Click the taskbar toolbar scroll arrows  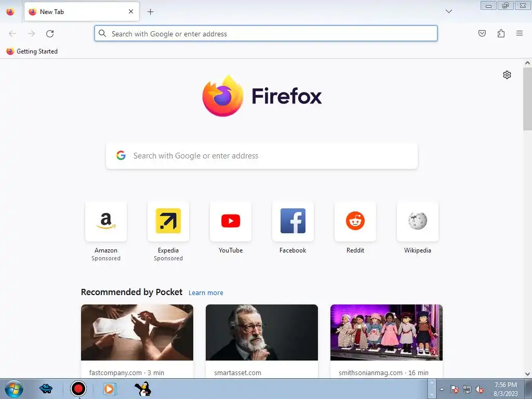432,389
